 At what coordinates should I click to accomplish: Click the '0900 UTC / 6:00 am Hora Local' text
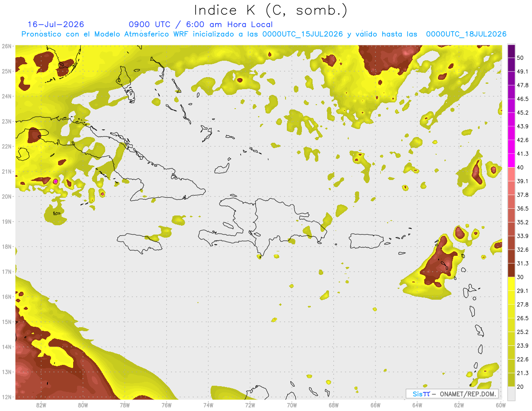[201, 24]
